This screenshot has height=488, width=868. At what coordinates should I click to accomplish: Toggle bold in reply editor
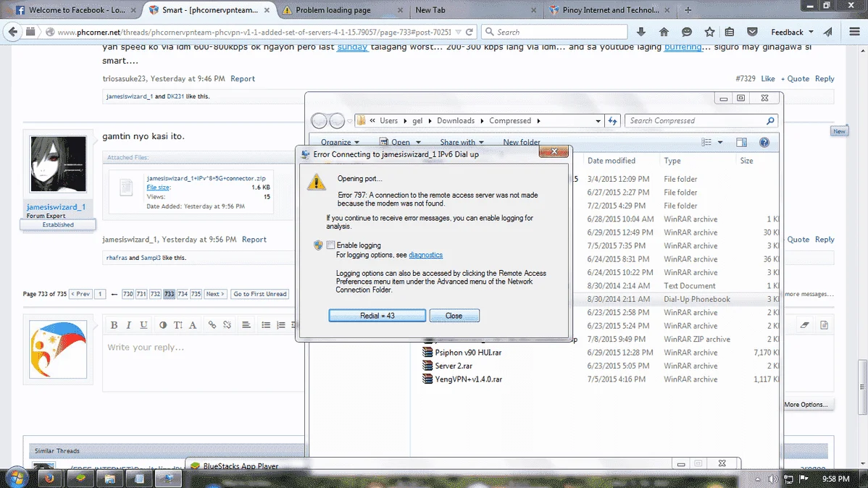114,325
